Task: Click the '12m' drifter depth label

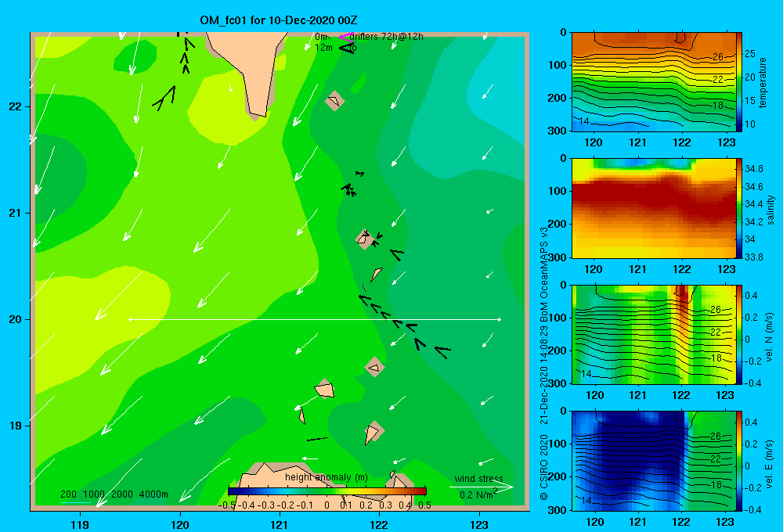Action: coord(323,48)
